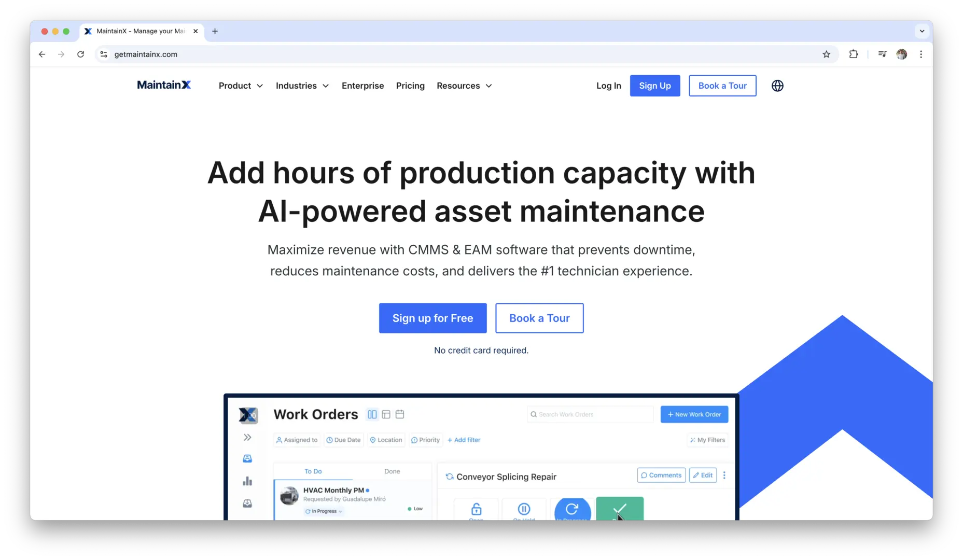Image resolution: width=963 pixels, height=560 pixels.
Task: Open the Due Date filter
Action: (x=343, y=440)
